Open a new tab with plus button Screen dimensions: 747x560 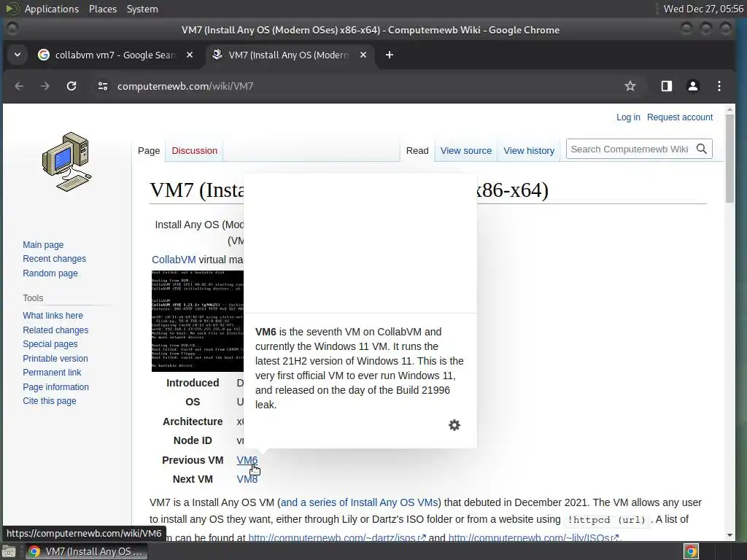tap(390, 55)
